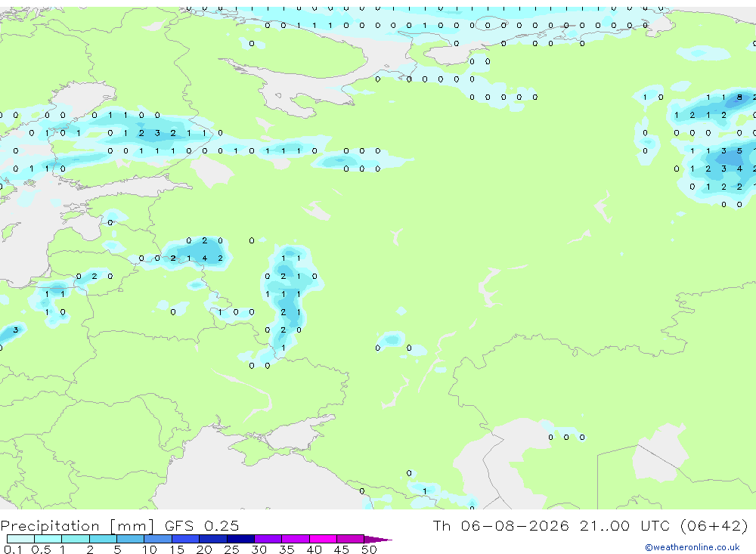Select the 2–5 mm legend color swatch

[x=103, y=539]
